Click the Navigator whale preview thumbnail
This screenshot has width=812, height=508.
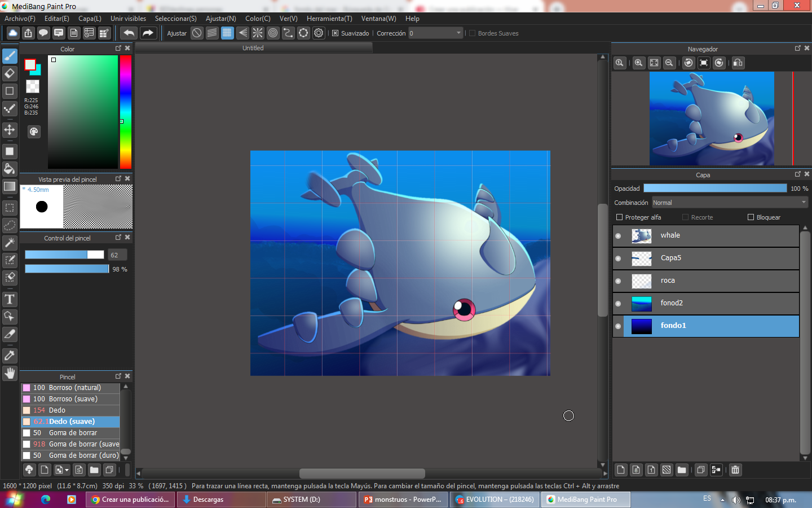pyautogui.click(x=712, y=119)
